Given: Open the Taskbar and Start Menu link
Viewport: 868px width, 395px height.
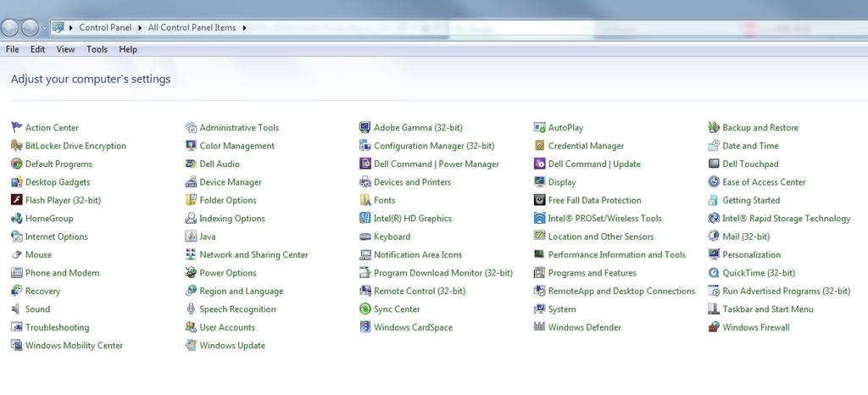Looking at the screenshot, I should point(768,309).
